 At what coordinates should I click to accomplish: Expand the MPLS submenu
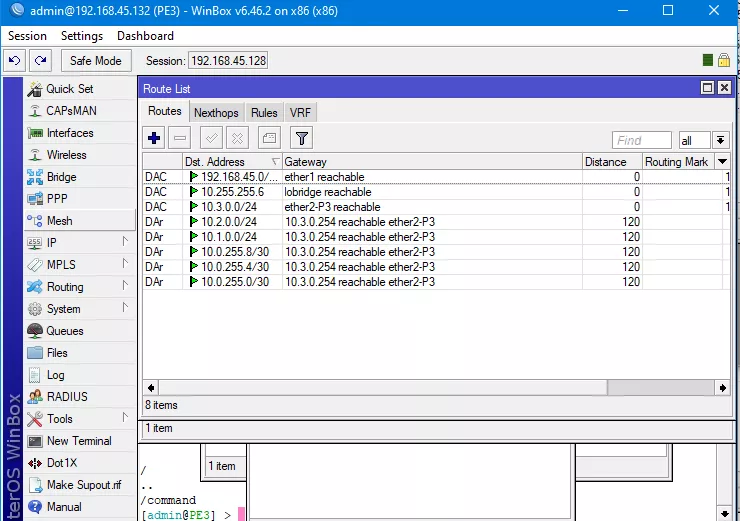pyautogui.click(x=79, y=265)
